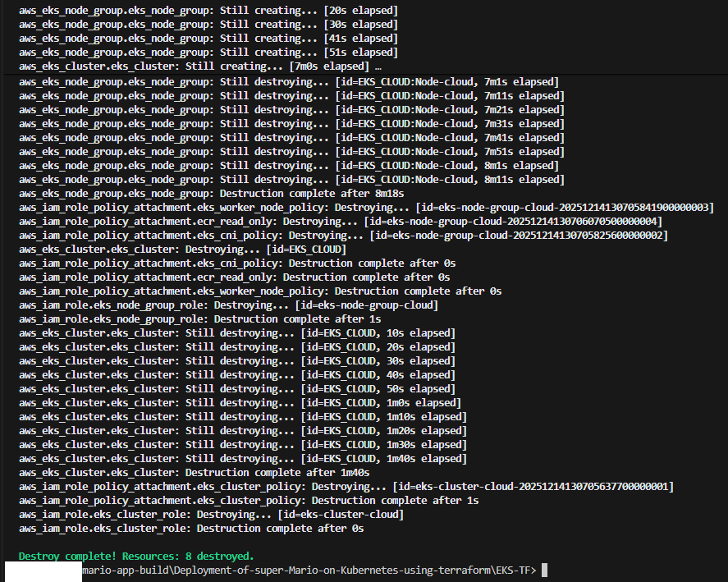Click the 'Still creating... [51s elapsed]' line
Image resolution: width=728 pixels, height=582 pixels.
(208, 52)
